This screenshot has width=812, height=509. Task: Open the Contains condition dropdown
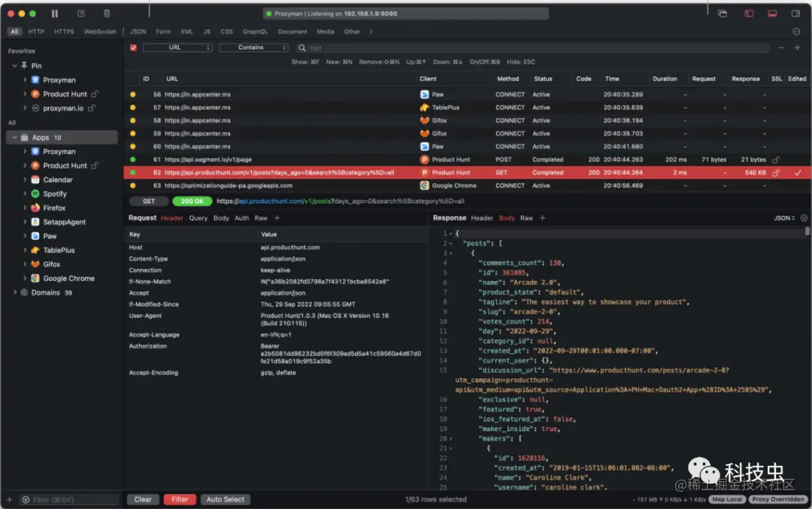coord(253,47)
